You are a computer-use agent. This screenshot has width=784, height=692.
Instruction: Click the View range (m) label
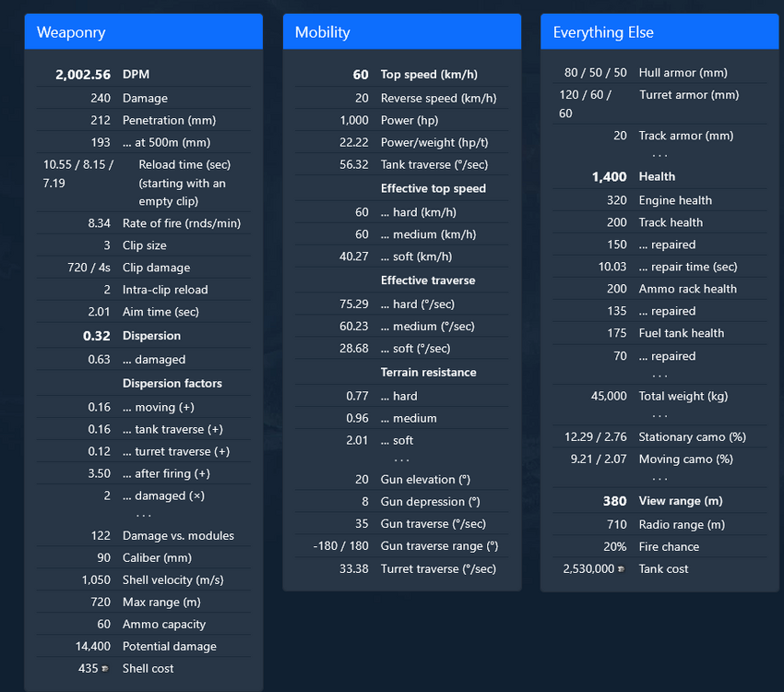coord(681,501)
